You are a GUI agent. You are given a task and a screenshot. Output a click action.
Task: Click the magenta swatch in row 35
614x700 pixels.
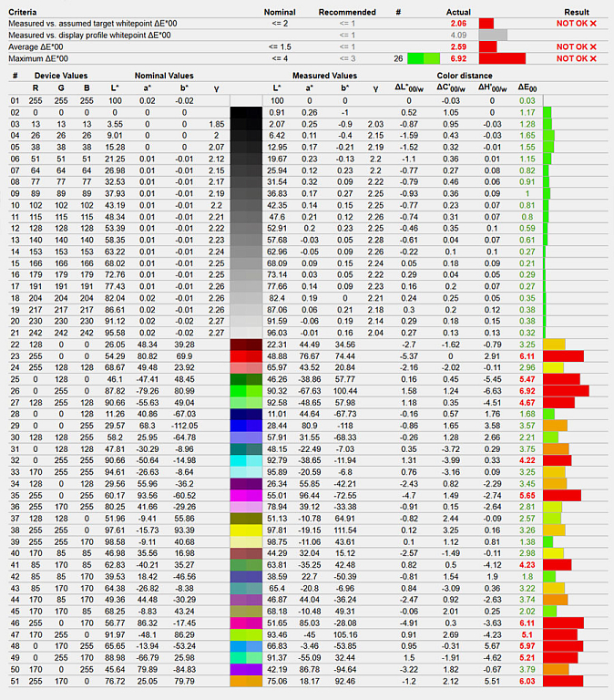pos(246,494)
